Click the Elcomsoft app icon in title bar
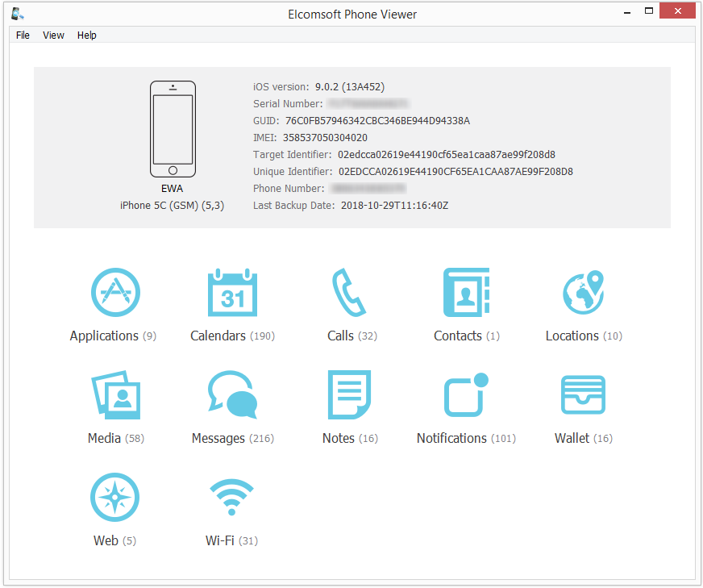The width and height of the screenshot is (703, 588). coord(18,14)
